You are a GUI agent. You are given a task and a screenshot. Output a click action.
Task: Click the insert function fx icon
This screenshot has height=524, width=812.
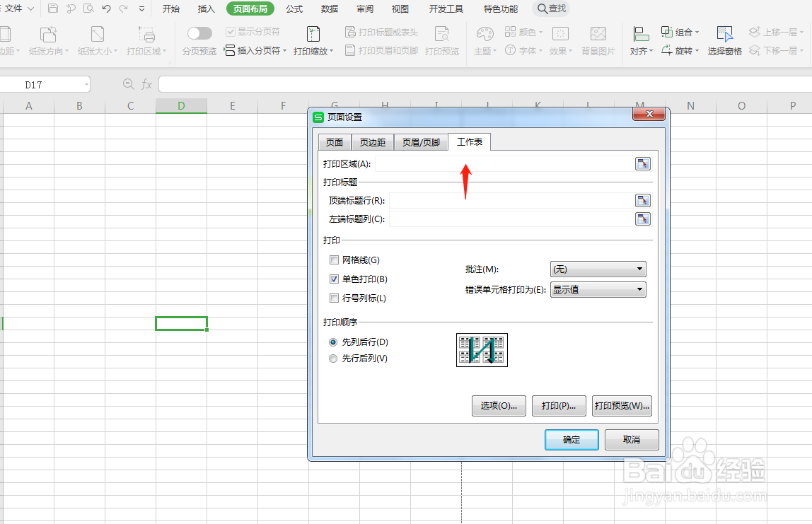[x=146, y=83]
